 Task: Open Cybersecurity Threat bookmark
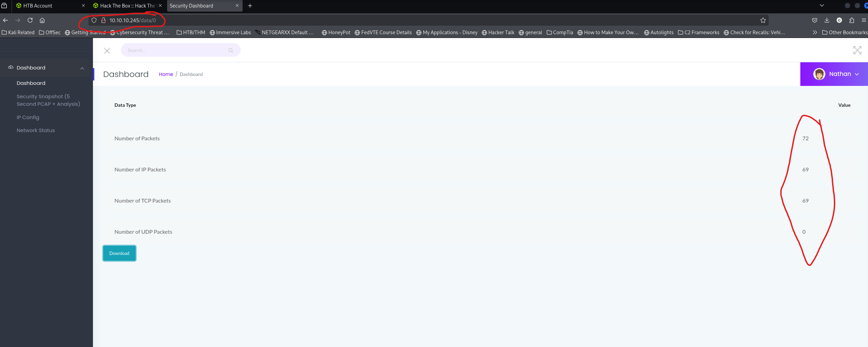(139, 33)
